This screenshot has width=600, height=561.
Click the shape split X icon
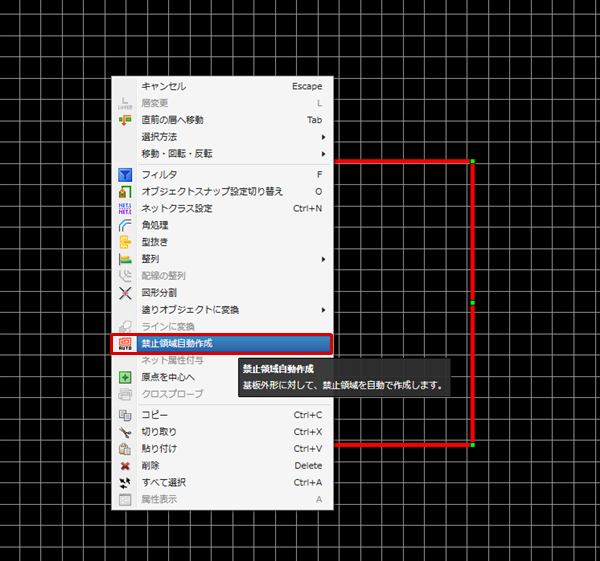point(125,293)
